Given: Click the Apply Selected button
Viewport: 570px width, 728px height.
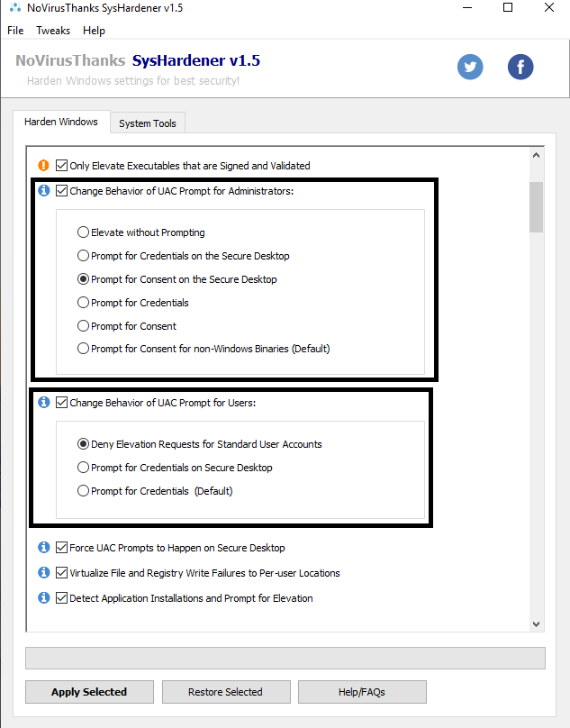Looking at the screenshot, I should click(x=89, y=692).
